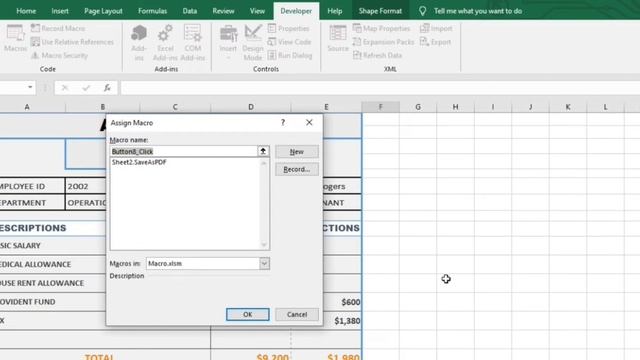Screen dimensions: 640x360
Task: Select column A header
Action: point(27,107)
